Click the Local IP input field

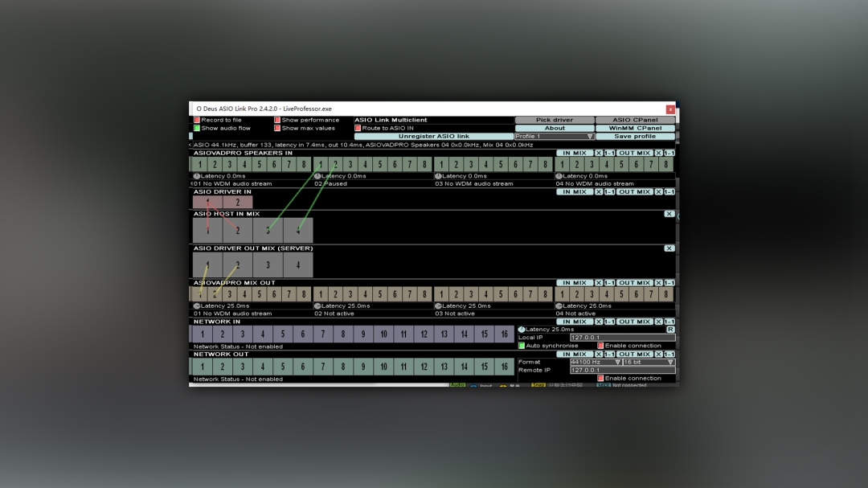pos(622,338)
